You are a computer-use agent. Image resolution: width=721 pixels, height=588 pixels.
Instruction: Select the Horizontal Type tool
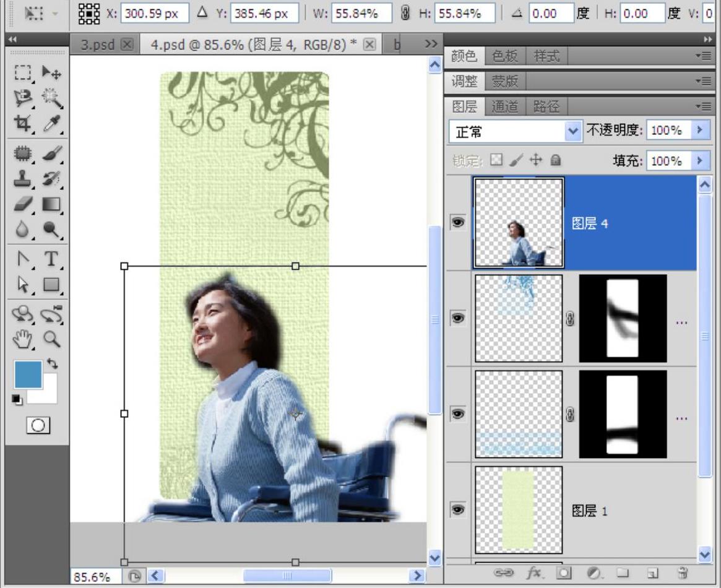51,259
